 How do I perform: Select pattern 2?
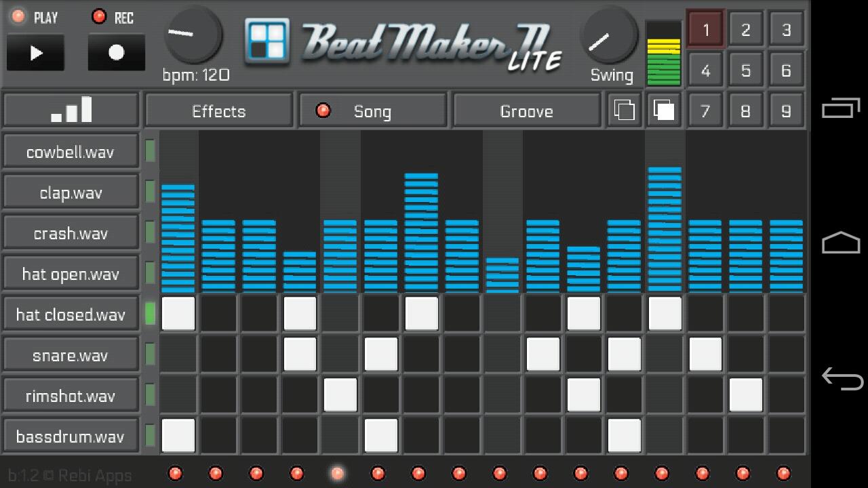(746, 29)
